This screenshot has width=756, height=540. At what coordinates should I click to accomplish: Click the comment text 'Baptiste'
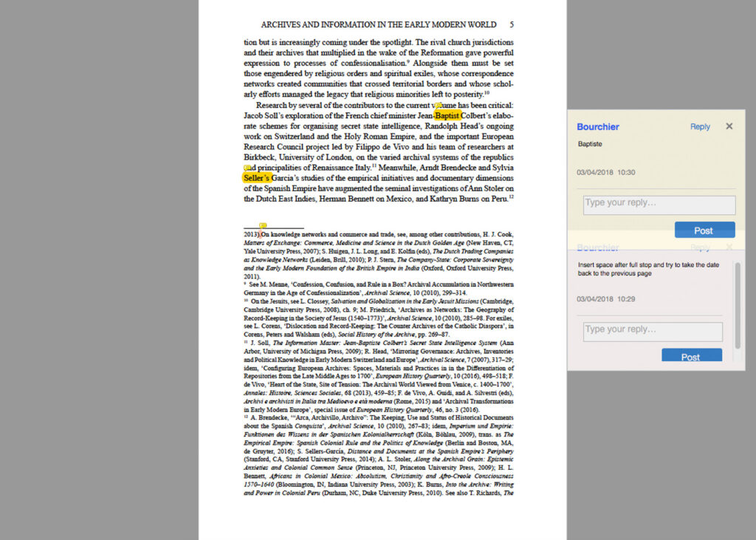point(590,144)
